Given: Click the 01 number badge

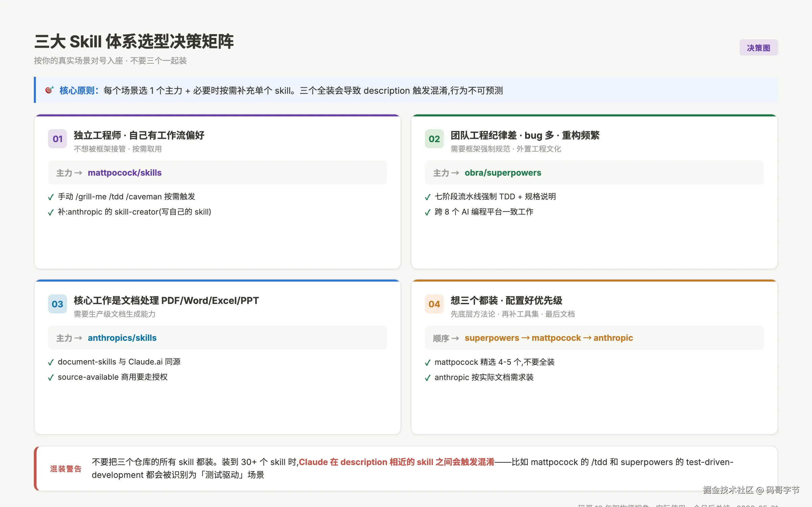Looking at the screenshot, I should (58, 139).
